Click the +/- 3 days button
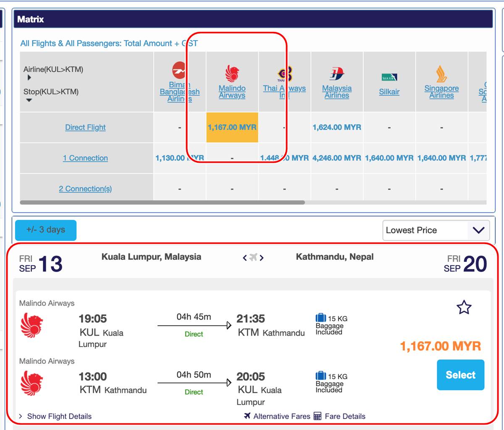Viewport: 504px width, 430px height. pyautogui.click(x=46, y=230)
